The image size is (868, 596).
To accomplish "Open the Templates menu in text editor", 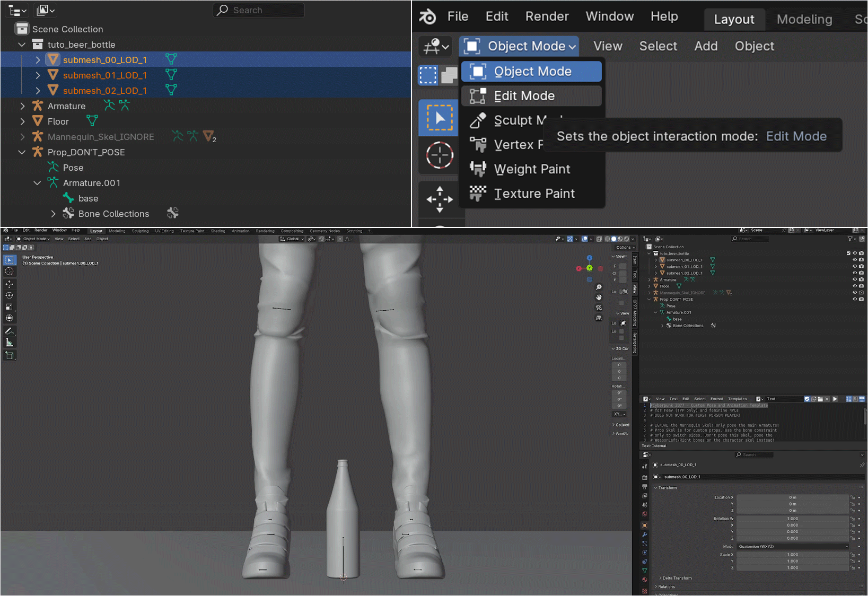I will [x=737, y=399].
